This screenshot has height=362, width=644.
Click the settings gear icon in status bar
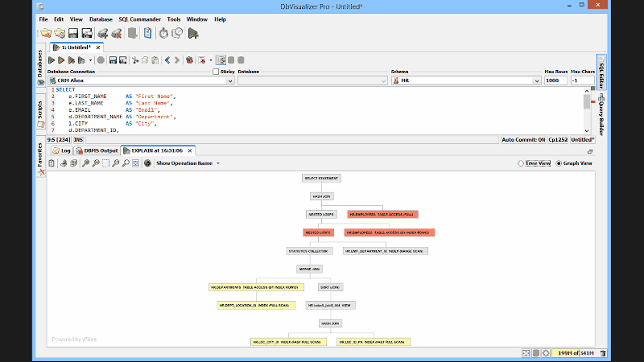[546, 353]
